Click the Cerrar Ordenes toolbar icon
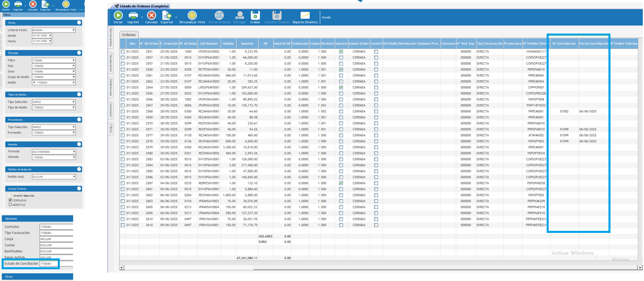This screenshot has height=281, width=644. coord(219,17)
